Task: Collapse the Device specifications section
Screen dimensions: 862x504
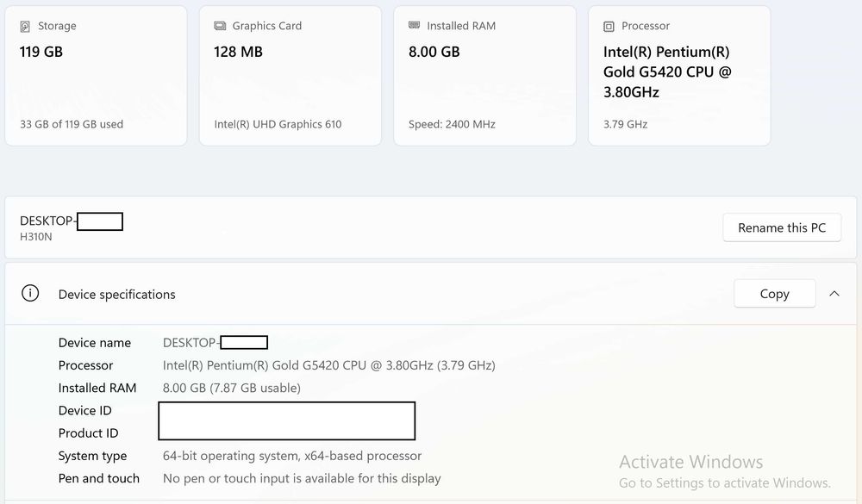Action: click(834, 294)
